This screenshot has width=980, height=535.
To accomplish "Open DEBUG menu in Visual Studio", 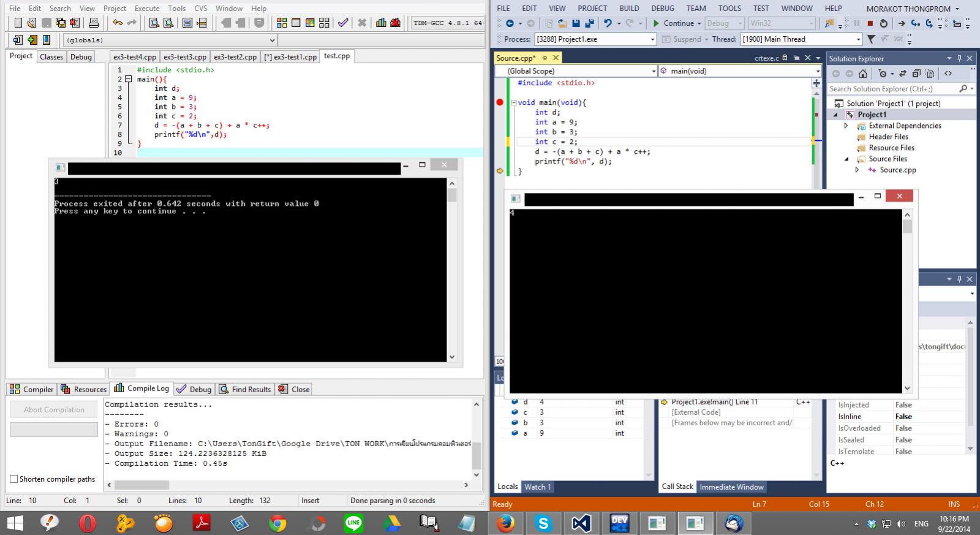I will click(x=663, y=8).
